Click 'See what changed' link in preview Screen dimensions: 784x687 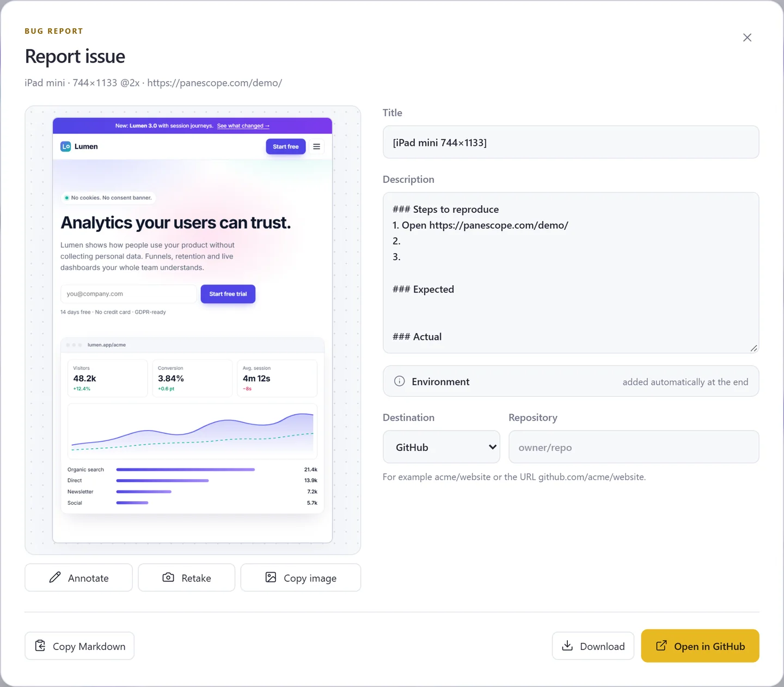tap(243, 126)
